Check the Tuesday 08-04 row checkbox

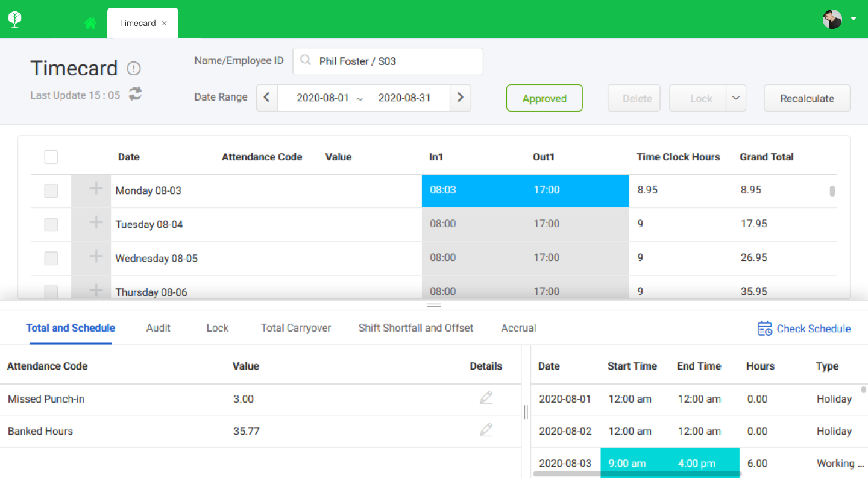tap(51, 224)
